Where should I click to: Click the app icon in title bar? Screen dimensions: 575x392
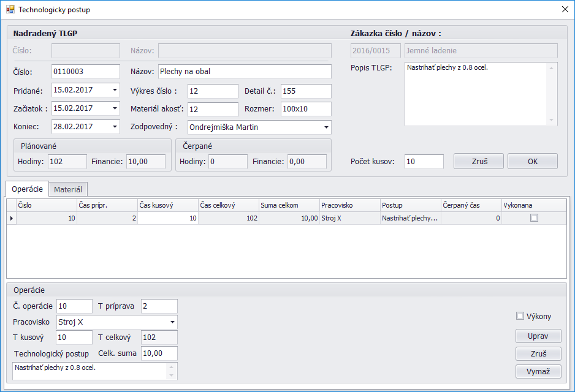10,10
